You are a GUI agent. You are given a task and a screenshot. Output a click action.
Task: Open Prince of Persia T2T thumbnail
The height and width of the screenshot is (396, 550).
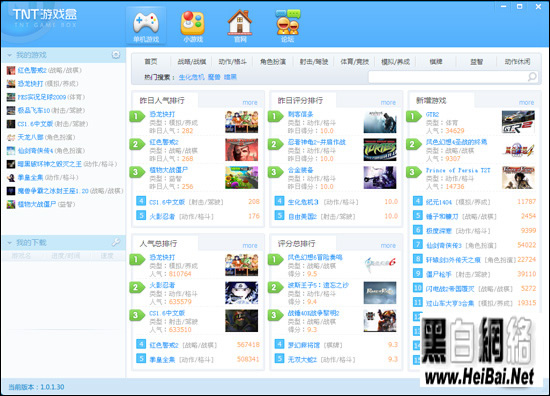518,177
